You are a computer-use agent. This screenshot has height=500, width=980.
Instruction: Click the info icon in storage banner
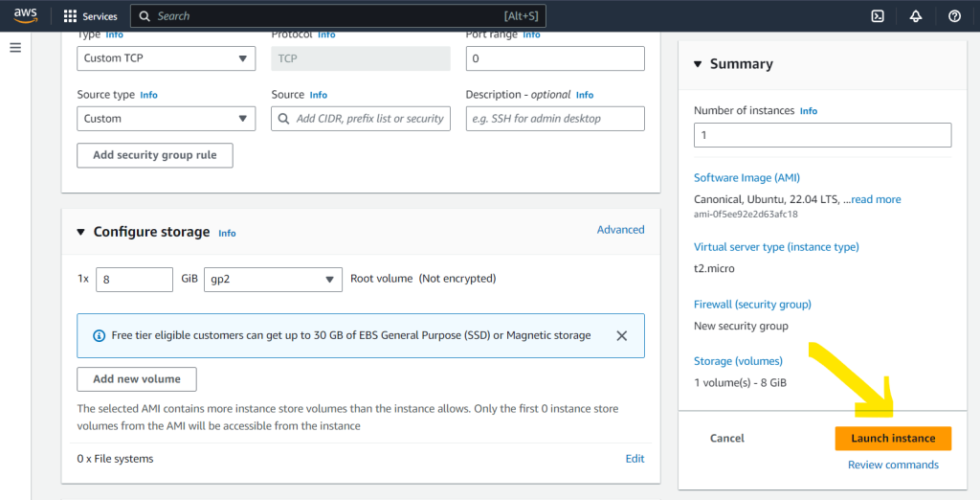(99, 336)
